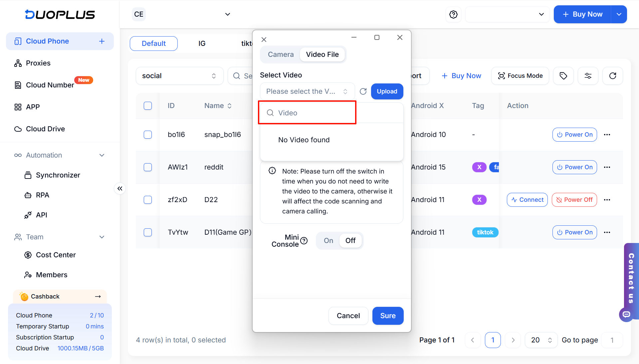Click the Buy Now link in toolbar

coord(461,76)
